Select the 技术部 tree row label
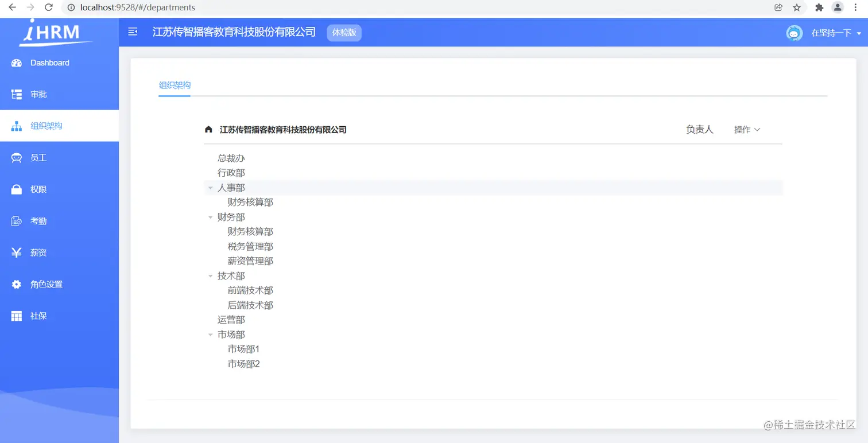868x443 pixels. pos(231,276)
